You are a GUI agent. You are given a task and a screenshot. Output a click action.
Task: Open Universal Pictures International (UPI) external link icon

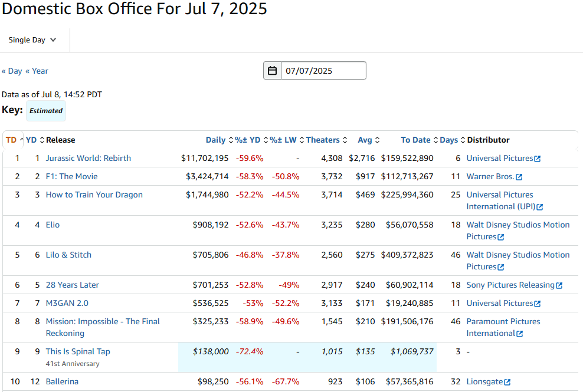(x=540, y=207)
